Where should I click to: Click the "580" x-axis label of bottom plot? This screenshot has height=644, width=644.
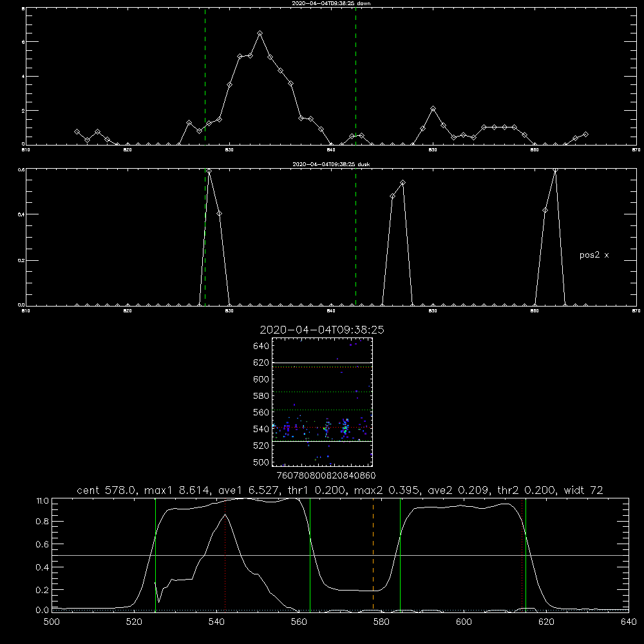[381, 622]
